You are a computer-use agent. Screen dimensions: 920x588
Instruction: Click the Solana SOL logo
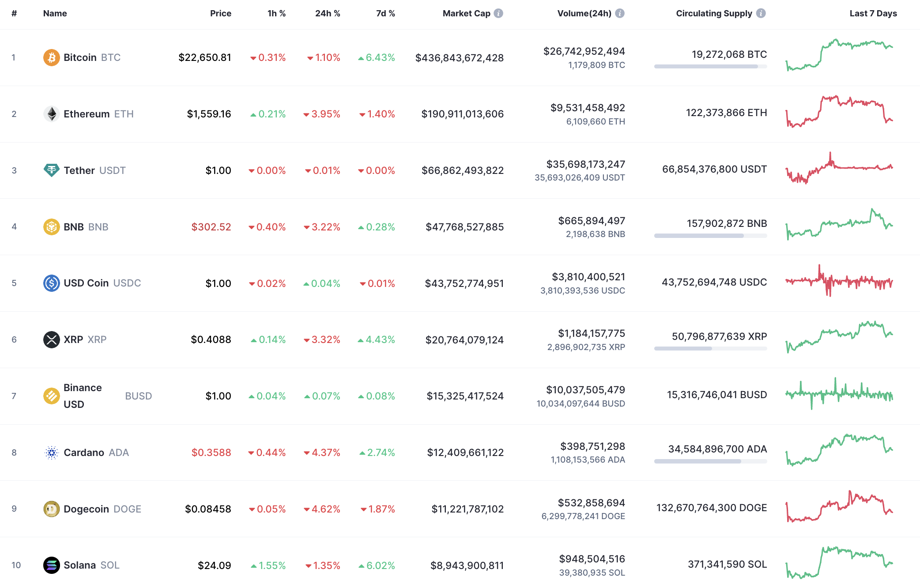pos(51,565)
